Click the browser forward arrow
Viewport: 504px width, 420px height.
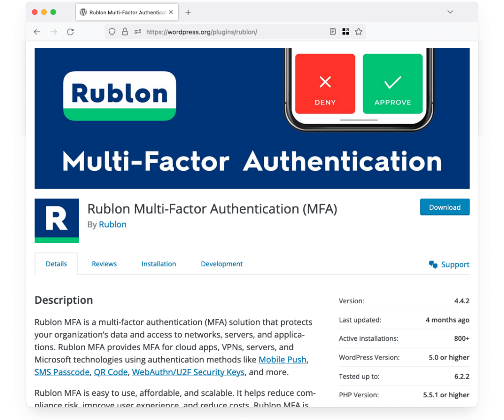click(54, 32)
